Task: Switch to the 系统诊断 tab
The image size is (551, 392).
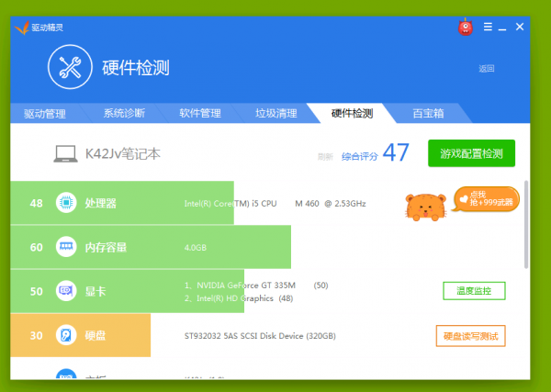Action: click(x=124, y=113)
